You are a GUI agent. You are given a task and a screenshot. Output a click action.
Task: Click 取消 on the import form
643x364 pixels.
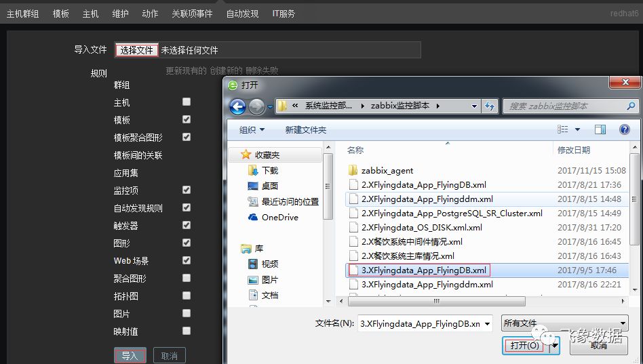click(x=170, y=355)
